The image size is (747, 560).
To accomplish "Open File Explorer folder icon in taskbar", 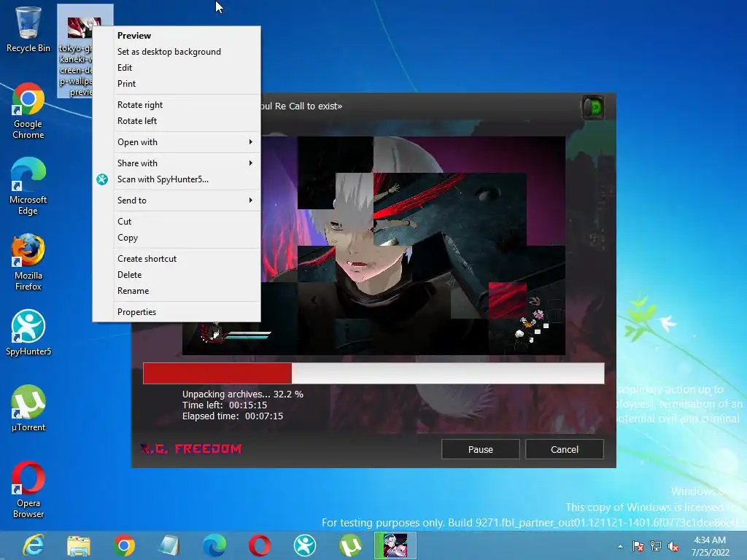I will pyautogui.click(x=79, y=545).
